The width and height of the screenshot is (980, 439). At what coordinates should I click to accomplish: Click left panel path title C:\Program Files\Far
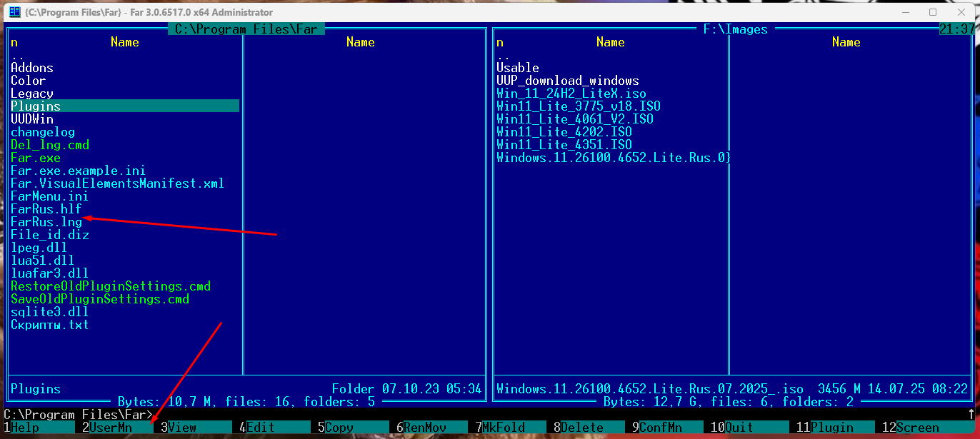click(246, 29)
